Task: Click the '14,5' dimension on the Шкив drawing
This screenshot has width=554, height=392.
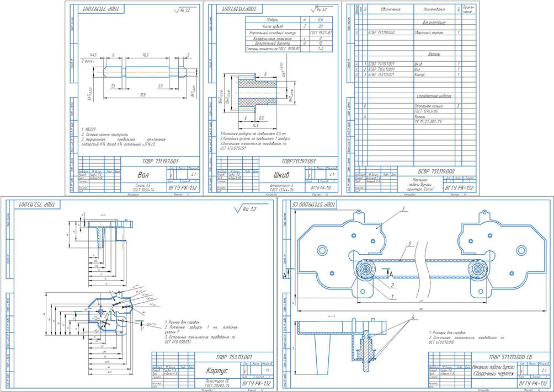Action: tap(255, 125)
